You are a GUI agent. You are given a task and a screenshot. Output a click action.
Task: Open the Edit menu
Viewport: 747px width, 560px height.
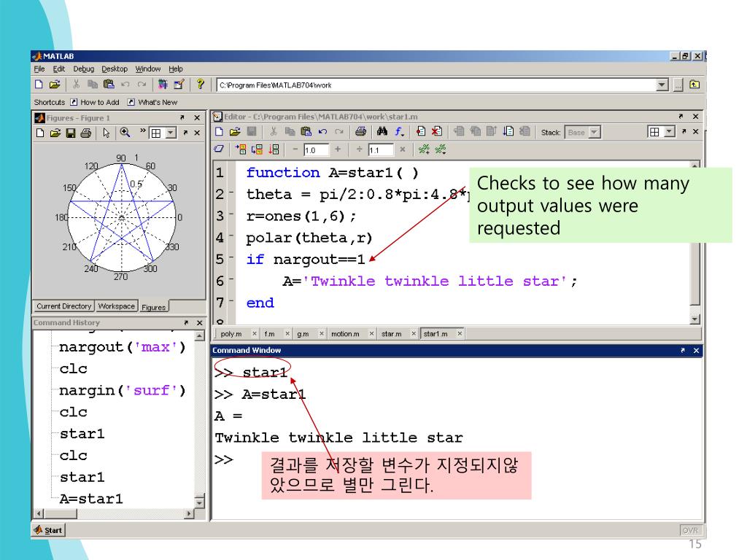pos(58,69)
